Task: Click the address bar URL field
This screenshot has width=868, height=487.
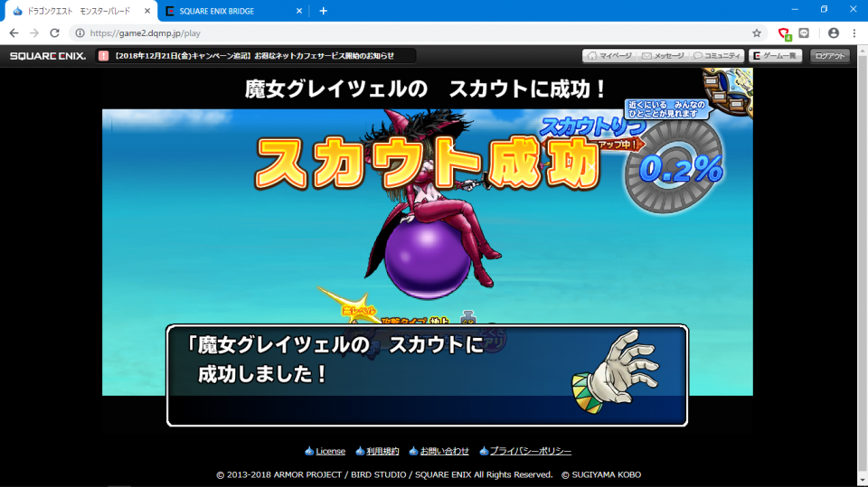Action: point(407,33)
